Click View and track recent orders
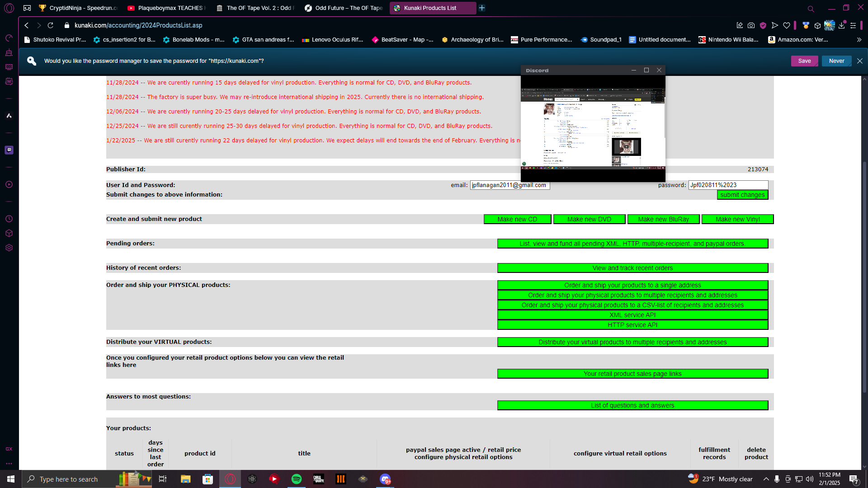Screen dimensions: 868x488 click(632, 268)
